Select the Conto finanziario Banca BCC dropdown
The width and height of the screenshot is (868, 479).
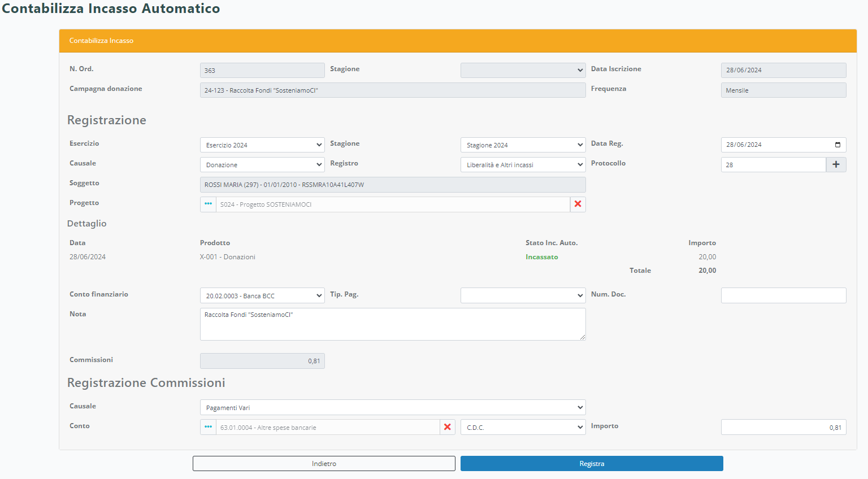pos(262,296)
